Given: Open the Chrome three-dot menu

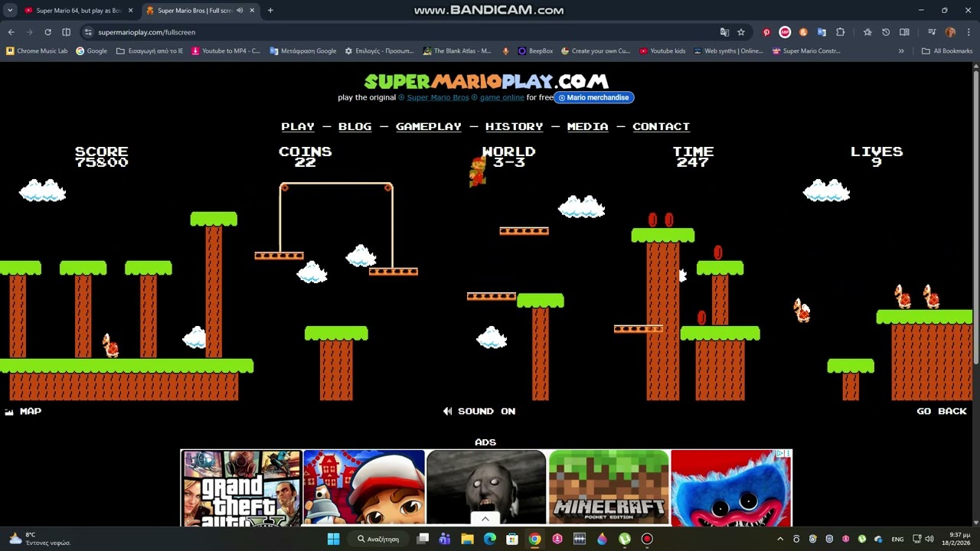Looking at the screenshot, I should click(969, 32).
